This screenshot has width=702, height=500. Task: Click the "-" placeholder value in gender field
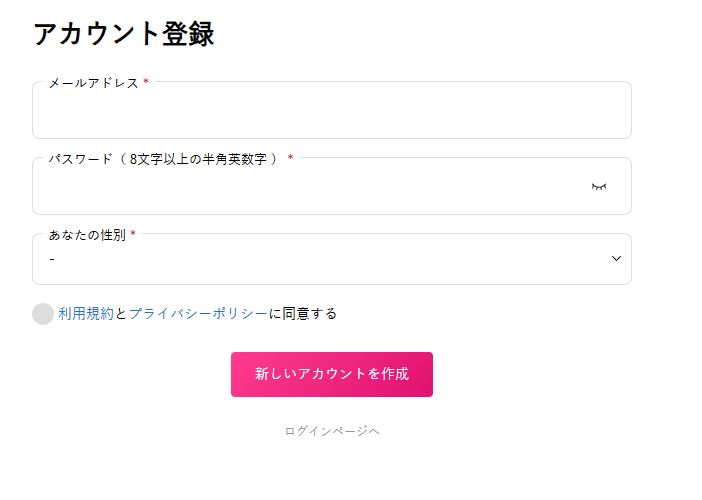[51, 260]
